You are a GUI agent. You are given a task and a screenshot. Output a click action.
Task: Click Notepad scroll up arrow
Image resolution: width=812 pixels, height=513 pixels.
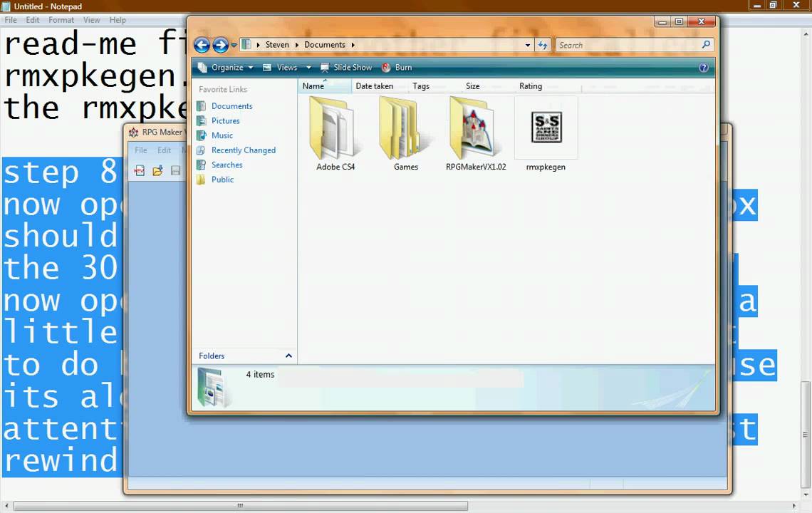click(806, 34)
